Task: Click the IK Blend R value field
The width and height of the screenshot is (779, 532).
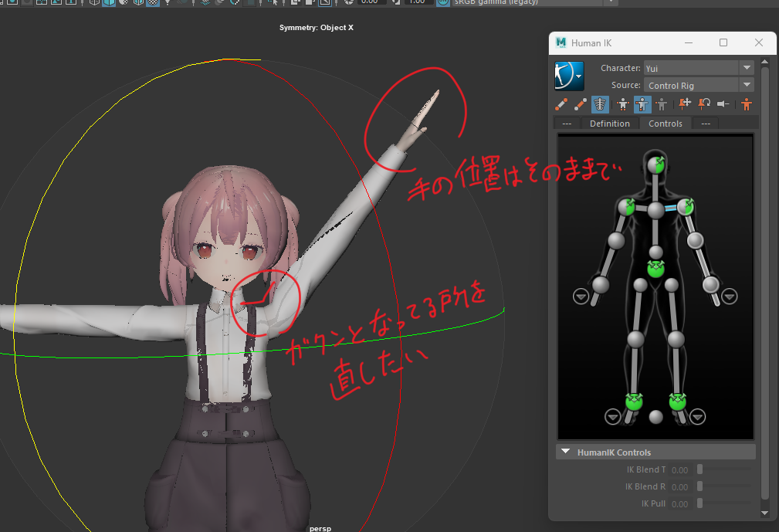Action: pyautogui.click(x=679, y=486)
